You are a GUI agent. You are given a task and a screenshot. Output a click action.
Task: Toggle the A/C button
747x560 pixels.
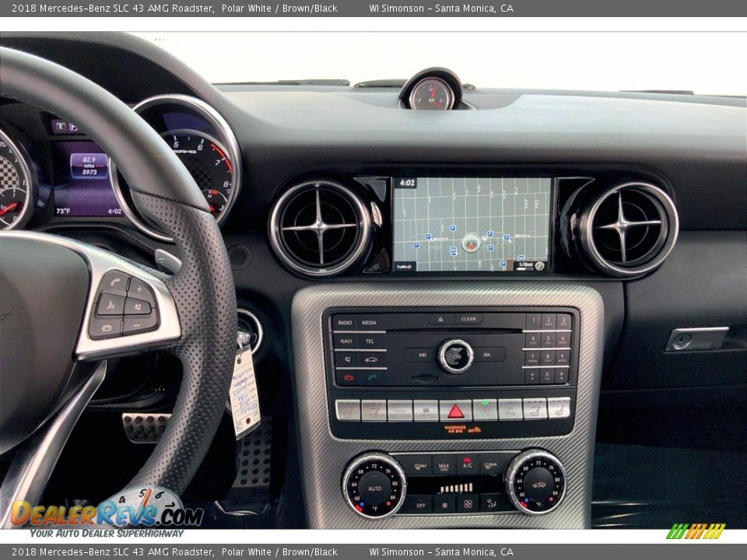[x=468, y=464]
